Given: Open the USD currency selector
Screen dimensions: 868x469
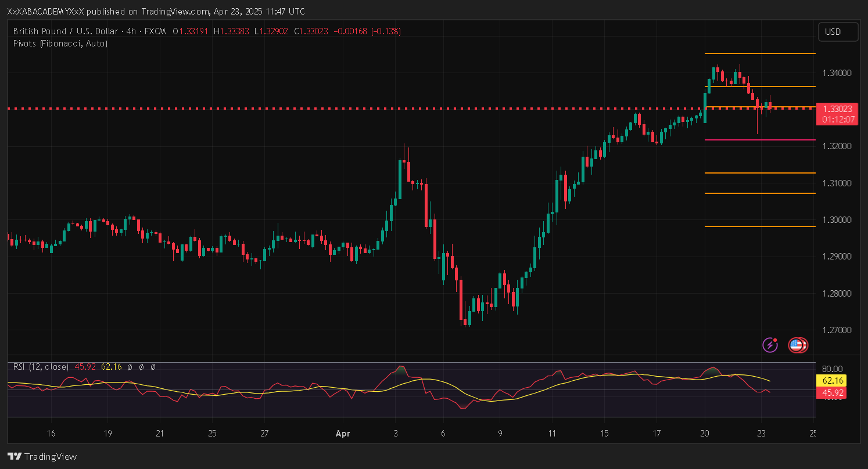Looking at the screenshot, I should (837, 32).
